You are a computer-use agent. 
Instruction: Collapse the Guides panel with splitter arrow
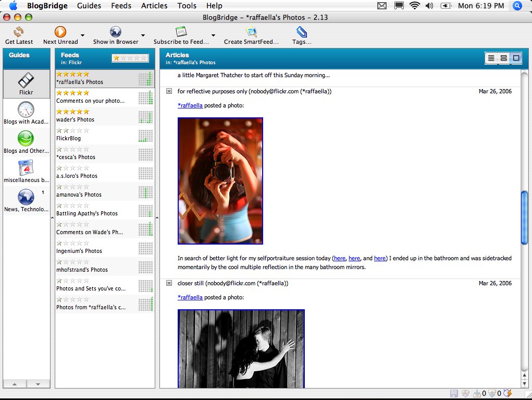[x=53, y=217]
